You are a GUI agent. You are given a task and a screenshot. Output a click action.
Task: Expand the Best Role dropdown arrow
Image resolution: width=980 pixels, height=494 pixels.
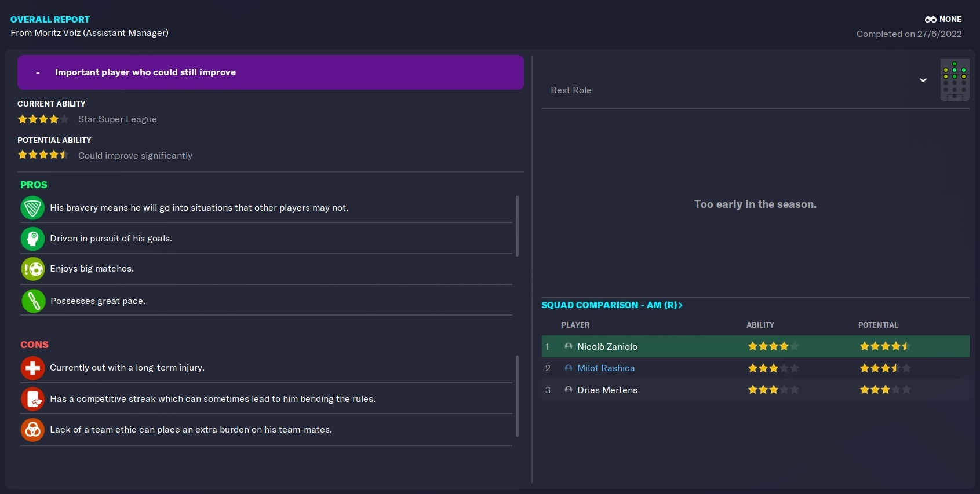(923, 80)
